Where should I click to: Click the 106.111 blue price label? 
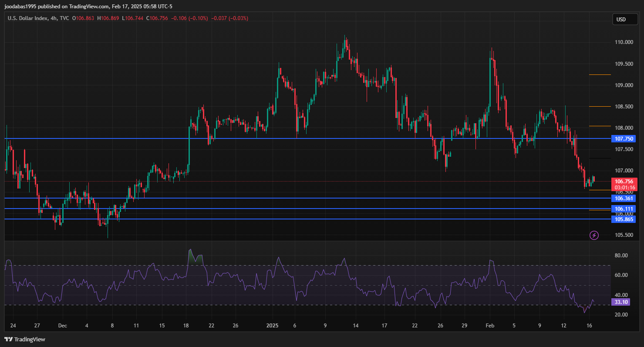tap(624, 209)
